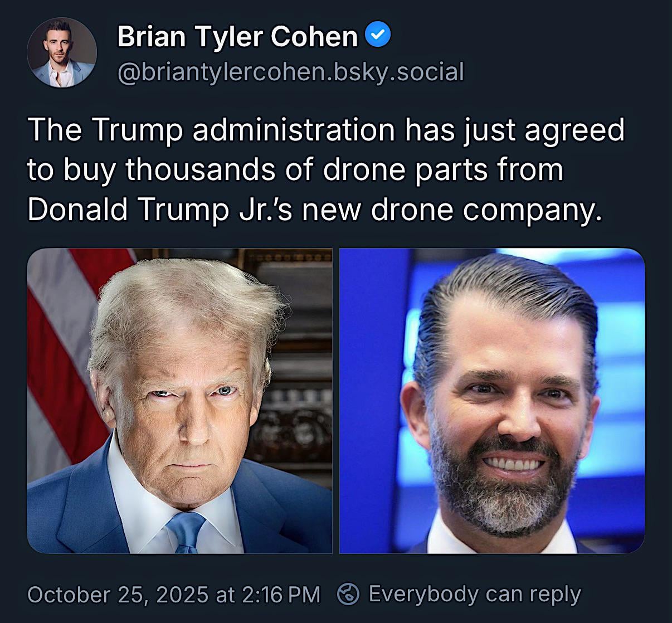Click the author's round profile avatar

pos(62,52)
